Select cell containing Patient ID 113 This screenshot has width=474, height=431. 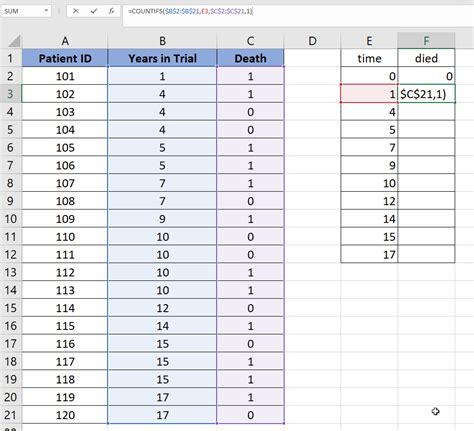pyautogui.click(x=65, y=290)
